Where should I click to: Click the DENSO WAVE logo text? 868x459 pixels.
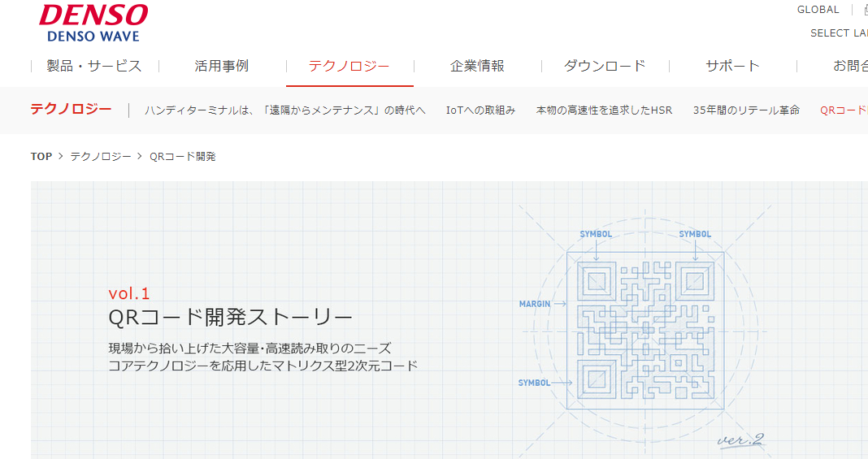coord(93,37)
